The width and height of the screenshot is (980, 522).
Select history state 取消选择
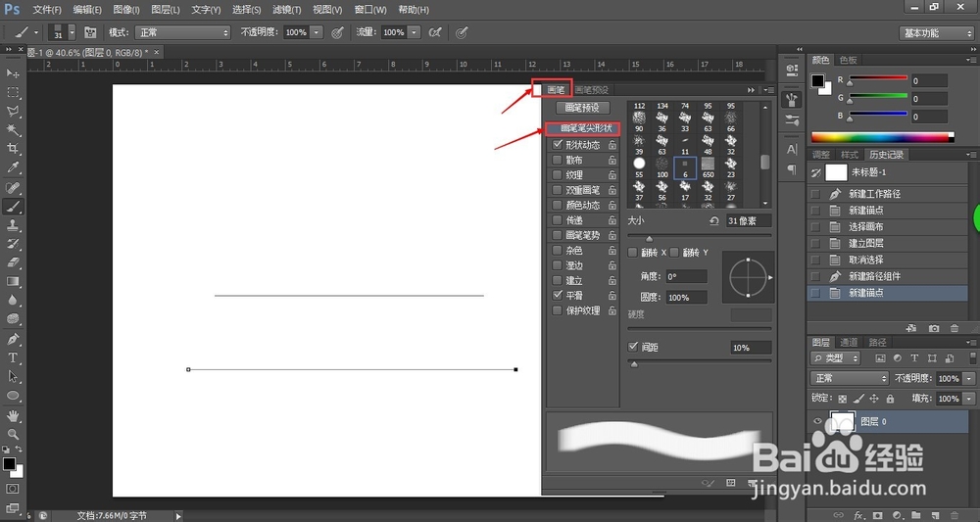[888, 260]
